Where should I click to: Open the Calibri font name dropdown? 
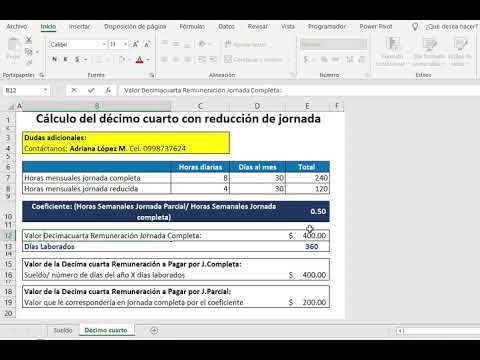(104, 44)
